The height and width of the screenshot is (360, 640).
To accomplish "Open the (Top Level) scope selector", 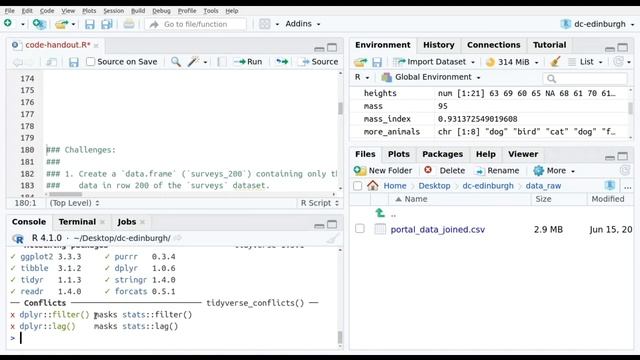I will (74, 203).
